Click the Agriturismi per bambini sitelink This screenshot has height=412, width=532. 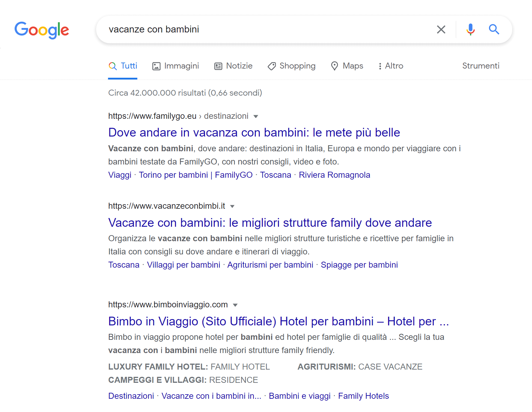[x=270, y=265]
